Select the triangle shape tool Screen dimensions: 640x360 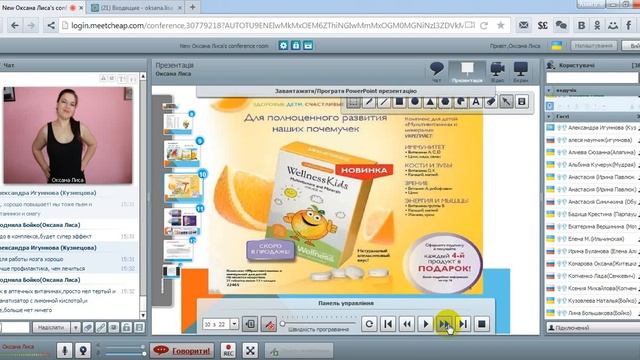click(430, 102)
